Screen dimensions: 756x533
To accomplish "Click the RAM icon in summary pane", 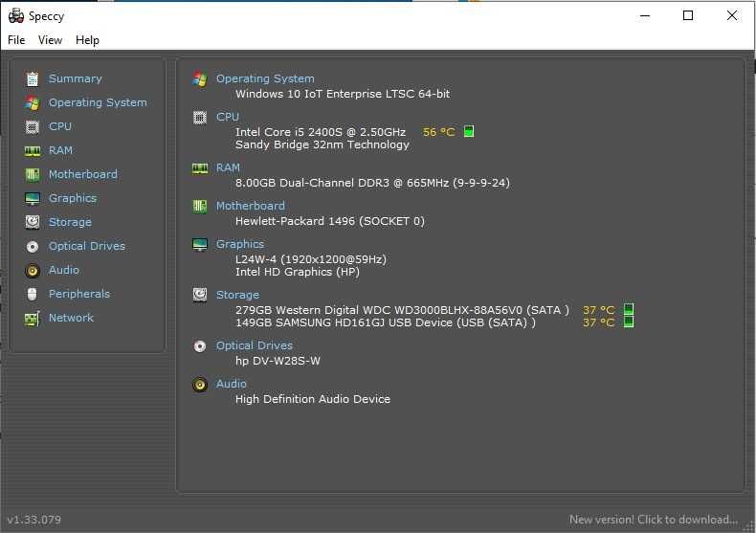I will [x=200, y=168].
